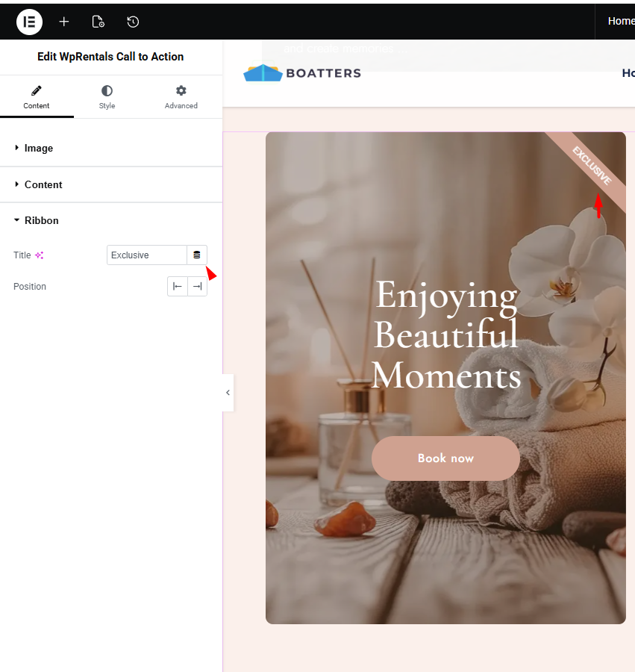Click the AI sparkle icon beside Title

click(40, 255)
